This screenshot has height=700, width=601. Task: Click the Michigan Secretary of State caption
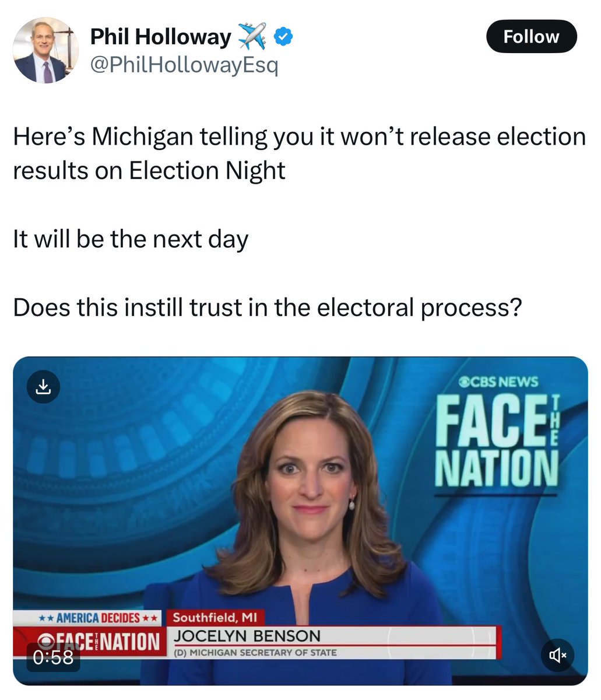(x=255, y=652)
